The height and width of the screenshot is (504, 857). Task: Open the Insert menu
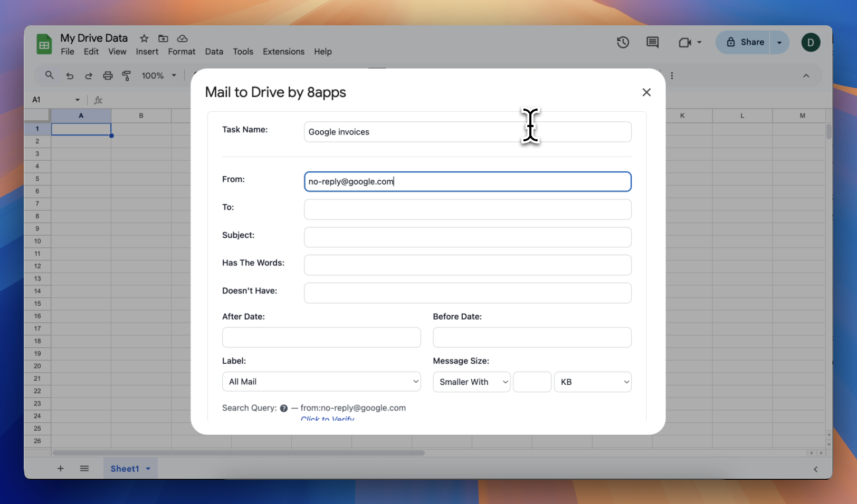pos(147,52)
